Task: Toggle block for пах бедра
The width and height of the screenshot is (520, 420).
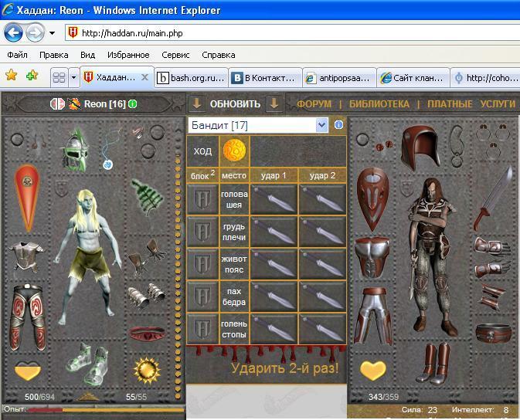Action: pyautogui.click(x=202, y=296)
